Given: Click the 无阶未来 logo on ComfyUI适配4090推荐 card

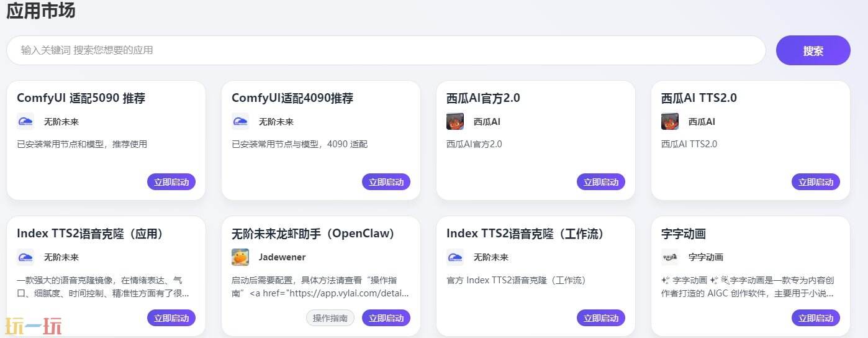Looking at the screenshot, I should point(240,121).
